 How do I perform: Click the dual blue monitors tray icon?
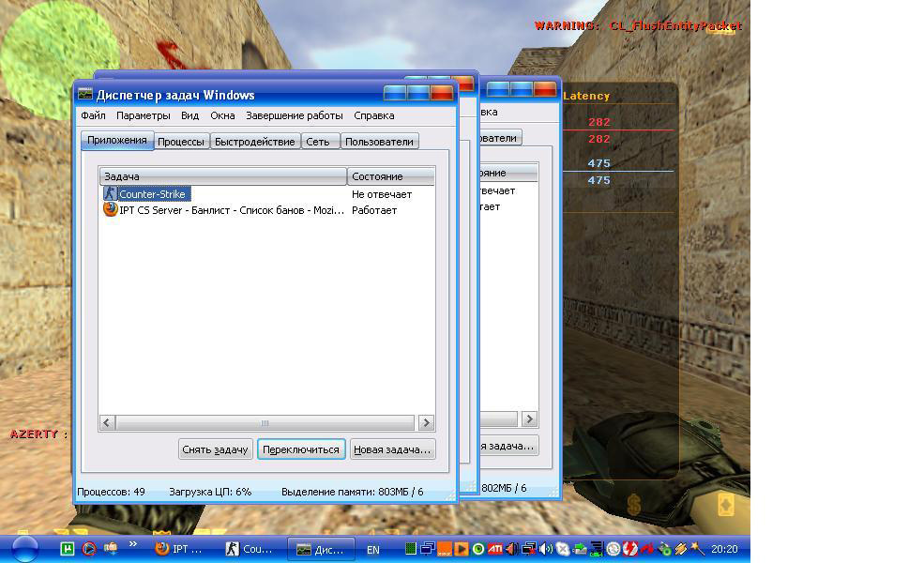point(427,549)
